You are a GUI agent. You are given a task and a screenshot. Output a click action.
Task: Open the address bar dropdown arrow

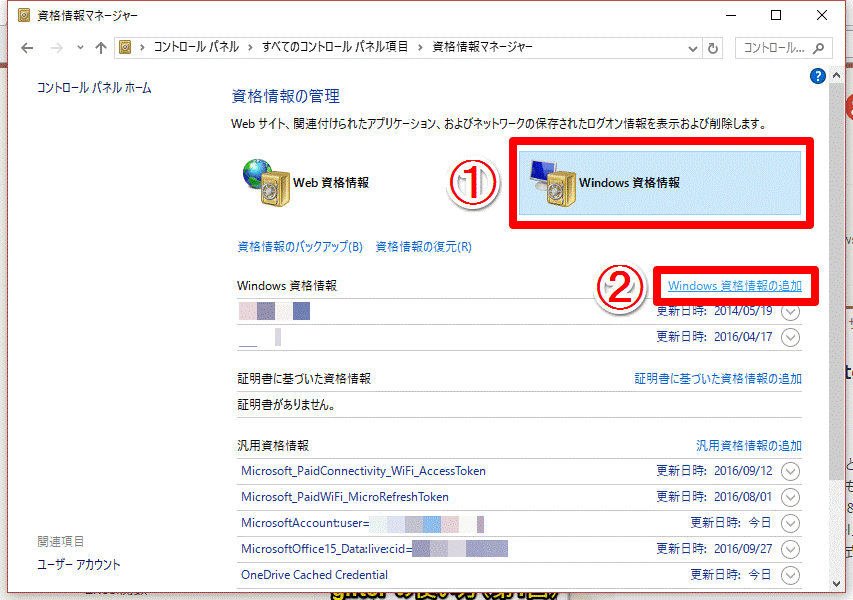pos(691,47)
